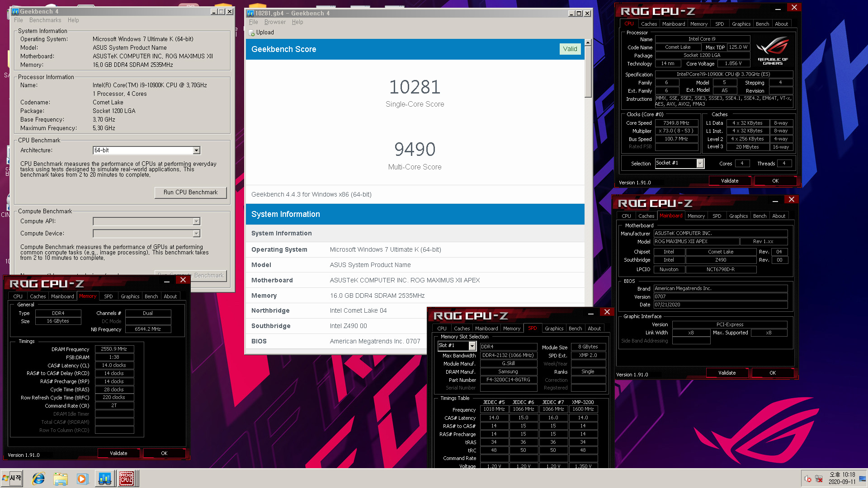Open the Slot #1 memory slot dropdown

tap(472, 346)
